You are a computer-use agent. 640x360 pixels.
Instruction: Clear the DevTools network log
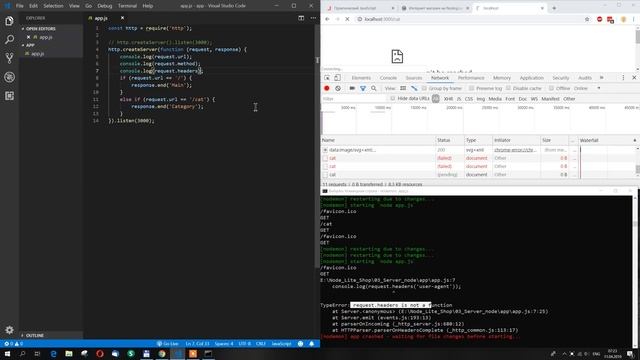[x=338, y=88]
